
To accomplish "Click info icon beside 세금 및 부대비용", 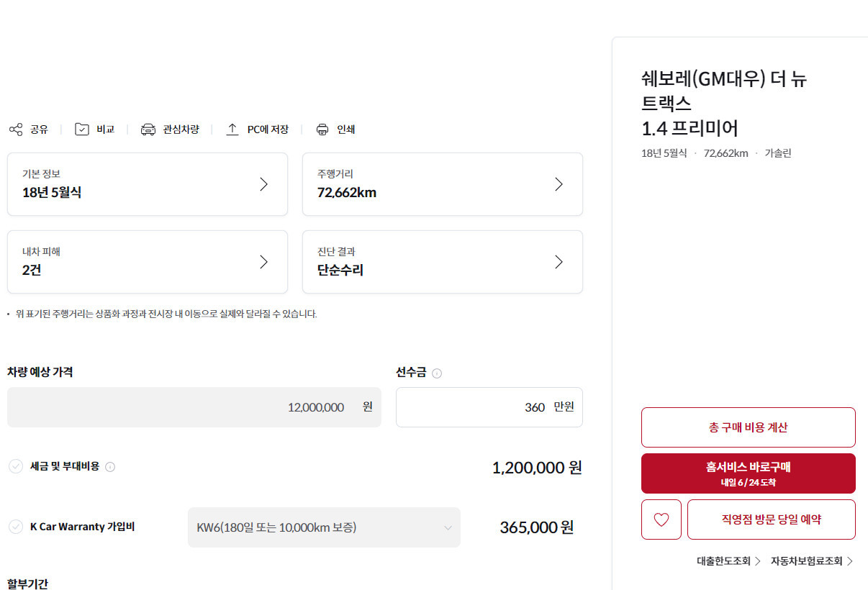I will [x=110, y=467].
